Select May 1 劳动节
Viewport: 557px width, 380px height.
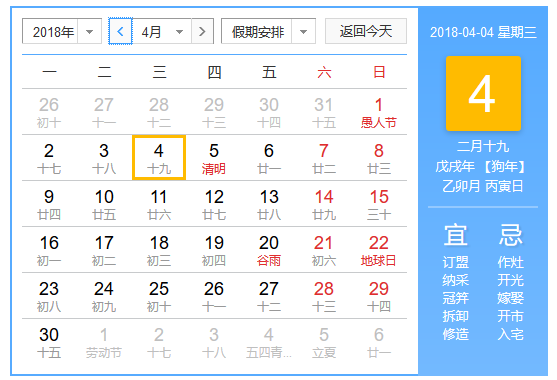(x=104, y=342)
